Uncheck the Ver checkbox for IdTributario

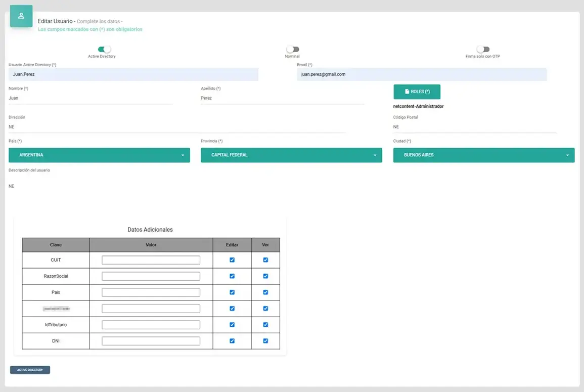coord(265,324)
